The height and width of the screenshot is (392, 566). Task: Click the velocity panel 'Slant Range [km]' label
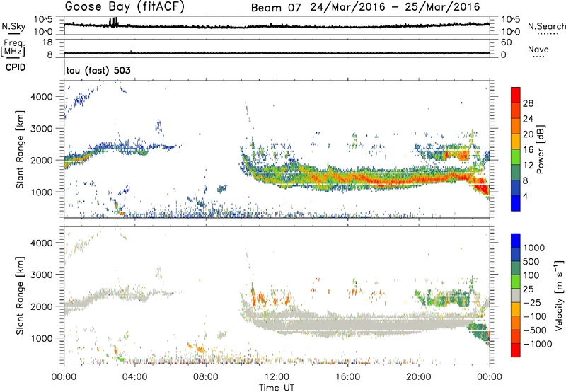20,295
